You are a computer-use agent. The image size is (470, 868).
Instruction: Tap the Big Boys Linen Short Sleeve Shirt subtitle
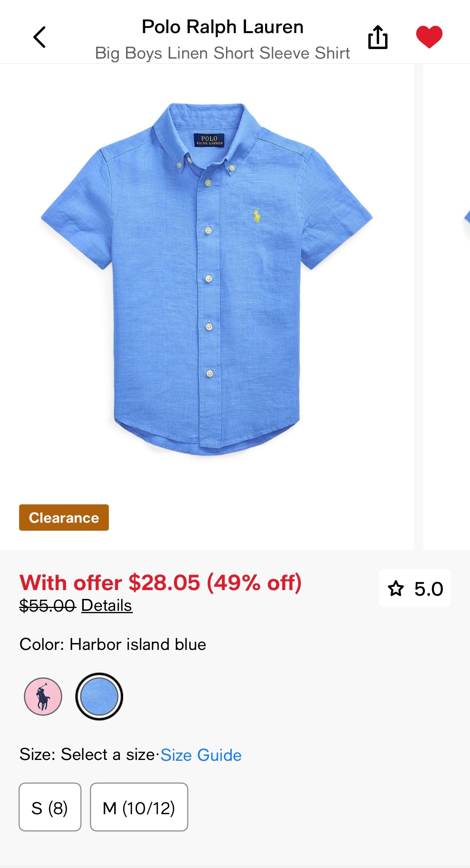click(x=222, y=53)
